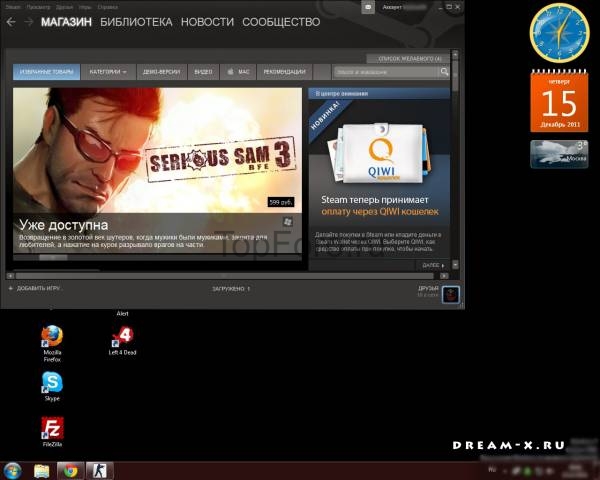
Task: Click Добавить игру
Action: [38, 288]
